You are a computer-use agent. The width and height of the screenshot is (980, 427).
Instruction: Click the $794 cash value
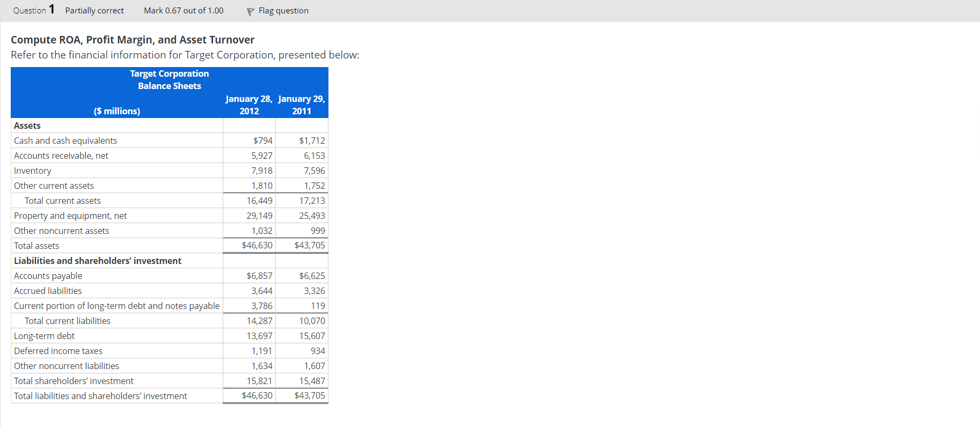(x=263, y=141)
